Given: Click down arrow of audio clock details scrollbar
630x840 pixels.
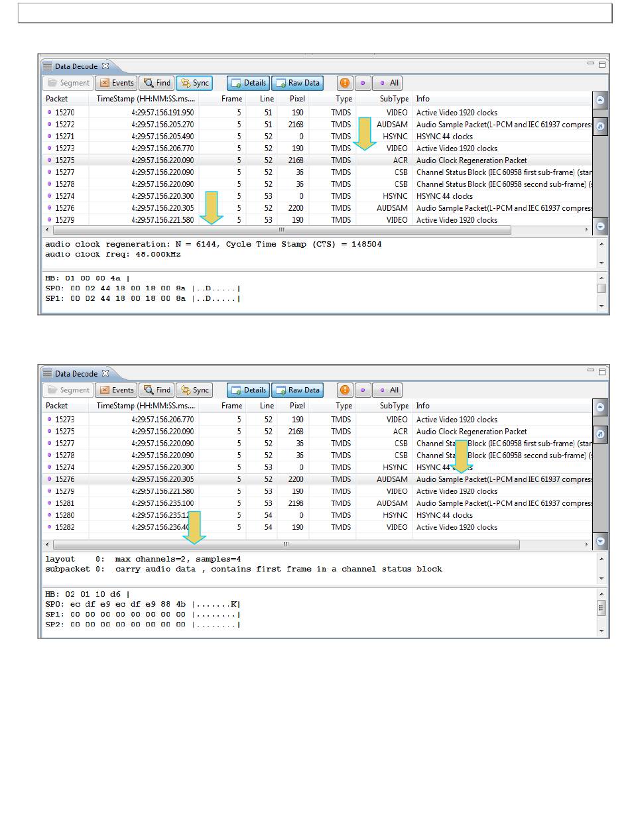Looking at the screenshot, I should click(601, 263).
